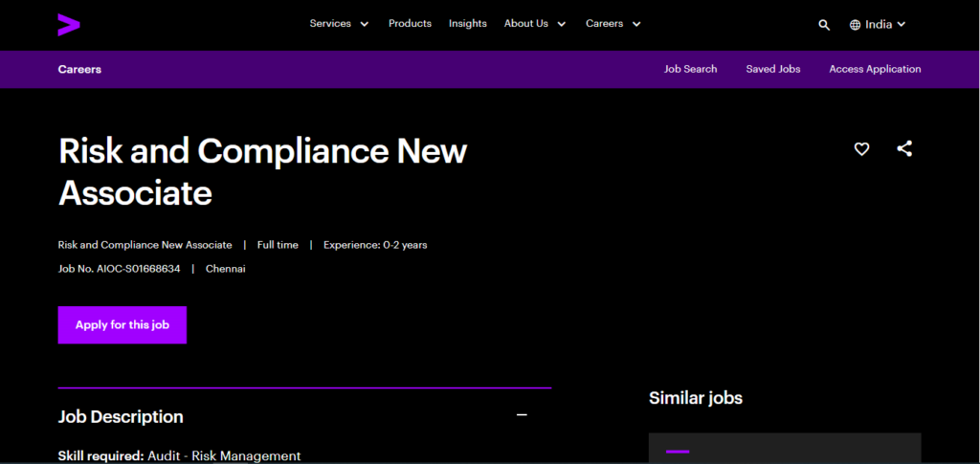Go to Job Search
980x464 pixels.
690,69
